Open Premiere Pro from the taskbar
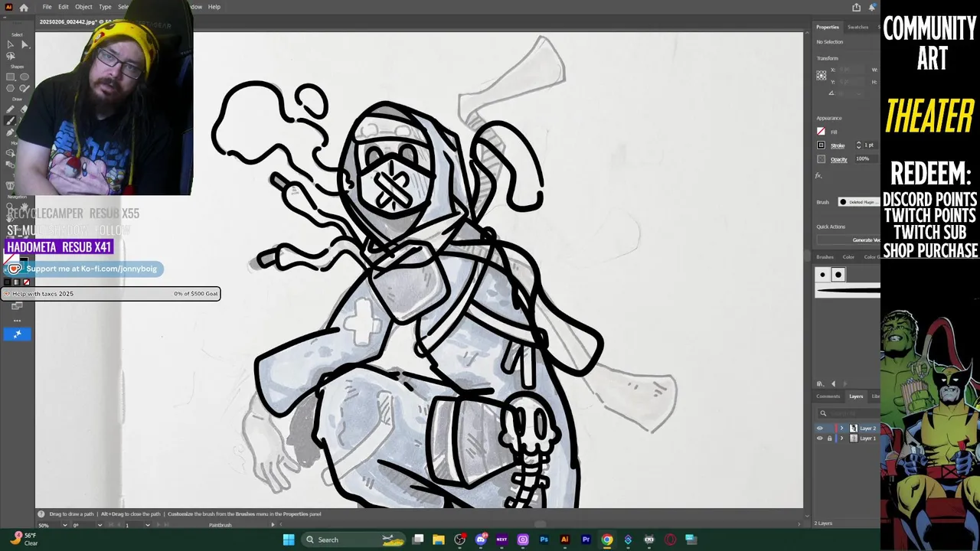Viewport: 980px width, 551px height. click(x=586, y=540)
